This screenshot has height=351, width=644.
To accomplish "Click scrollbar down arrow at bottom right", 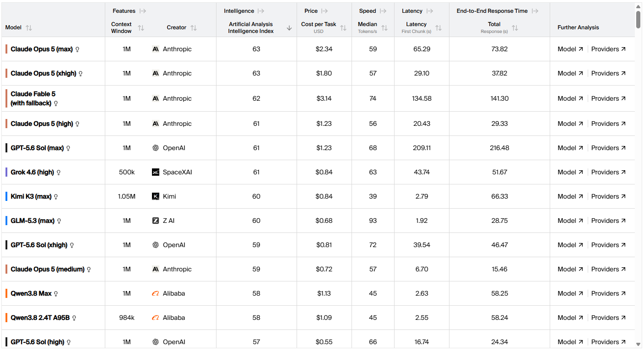I will 639,345.
